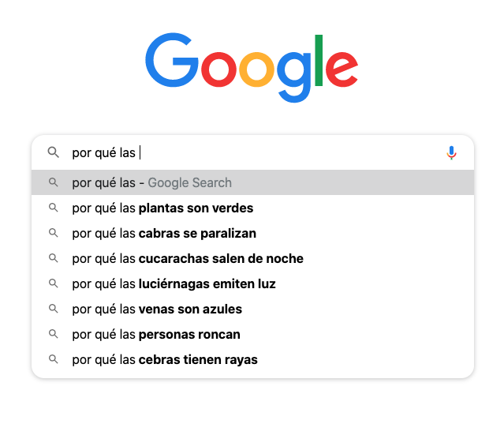Choose suggestion 'por qué las plantas son verdes'
Viewport: 504px width, 424px height.
(x=252, y=208)
